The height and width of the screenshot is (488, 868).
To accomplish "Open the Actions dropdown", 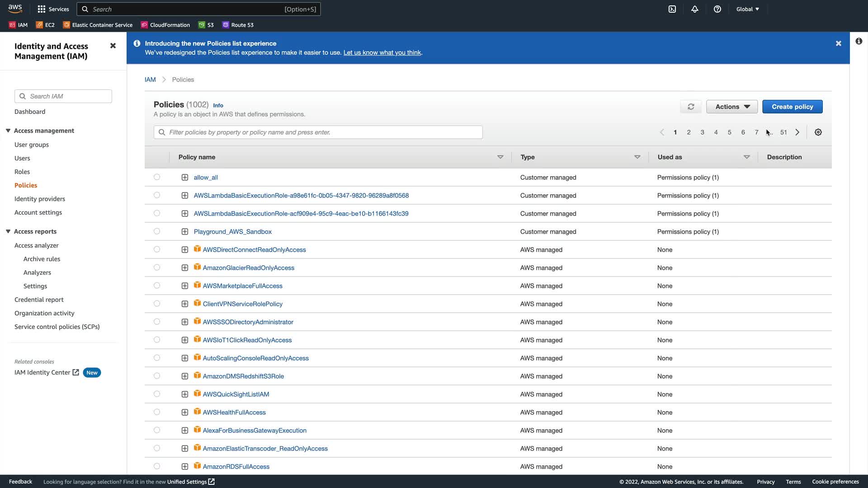I will [732, 107].
